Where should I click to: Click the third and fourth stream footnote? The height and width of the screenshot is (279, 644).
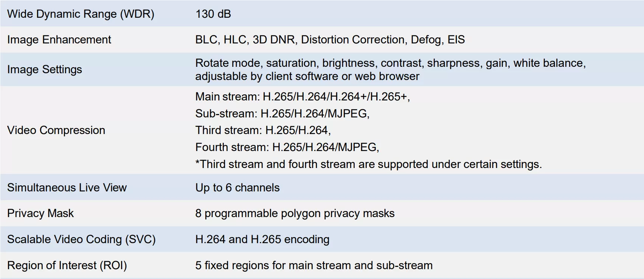tap(368, 164)
